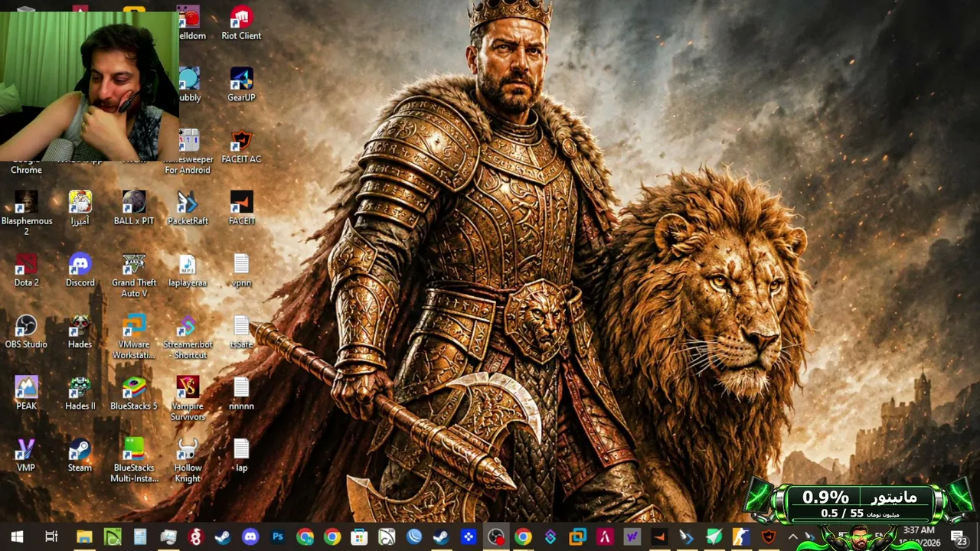
Task: Open the Riot Client desktop shortcut
Action: click(x=241, y=23)
